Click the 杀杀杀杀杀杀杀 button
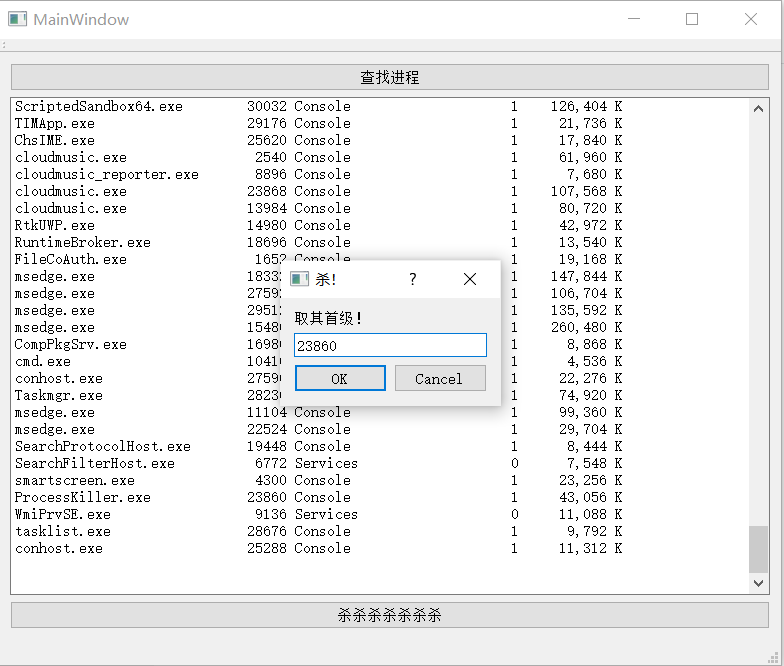 390,615
